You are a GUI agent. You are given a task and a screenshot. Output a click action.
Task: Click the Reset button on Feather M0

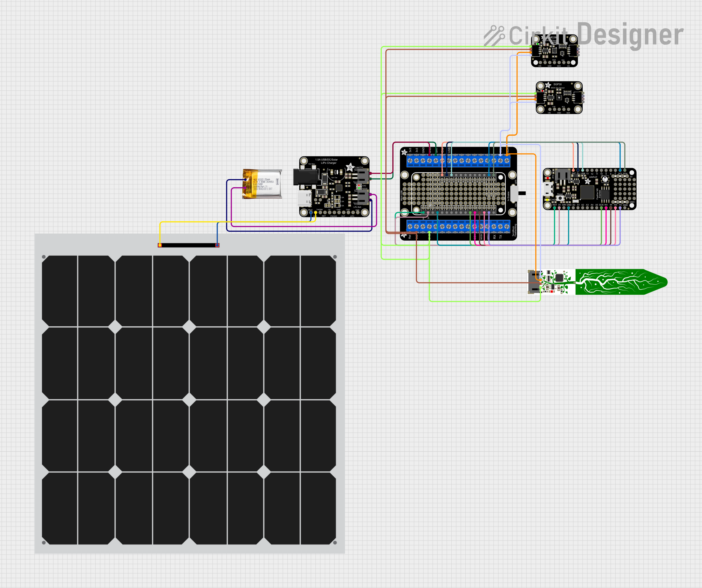(560, 198)
